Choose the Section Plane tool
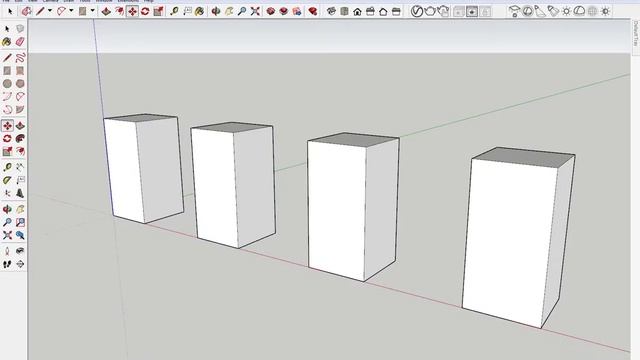Viewport: 640px width, 360px height. pyautogui.click(x=20, y=264)
